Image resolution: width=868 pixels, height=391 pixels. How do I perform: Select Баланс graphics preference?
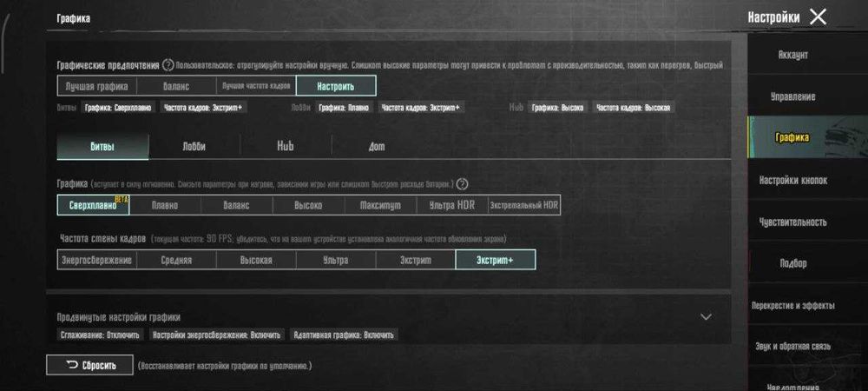176,86
